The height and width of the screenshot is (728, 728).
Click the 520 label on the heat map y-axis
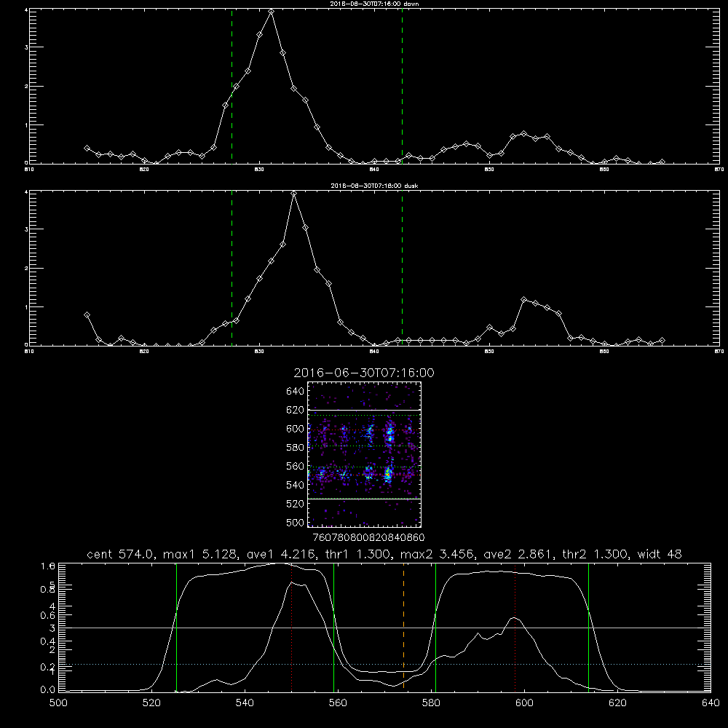pos(296,504)
